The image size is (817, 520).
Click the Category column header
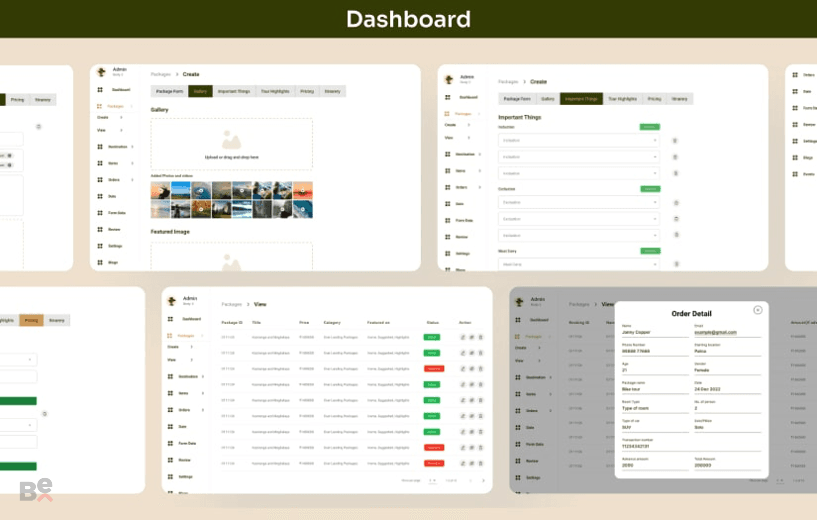point(332,323)
